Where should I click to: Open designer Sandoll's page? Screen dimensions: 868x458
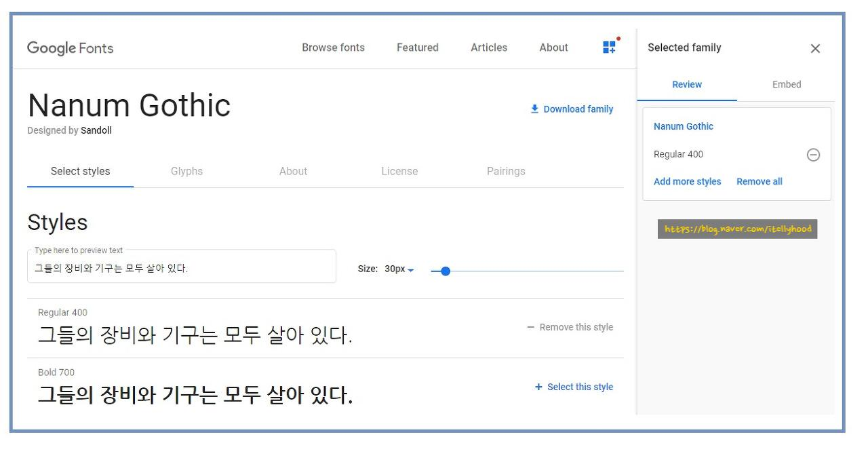click(96, 130)
